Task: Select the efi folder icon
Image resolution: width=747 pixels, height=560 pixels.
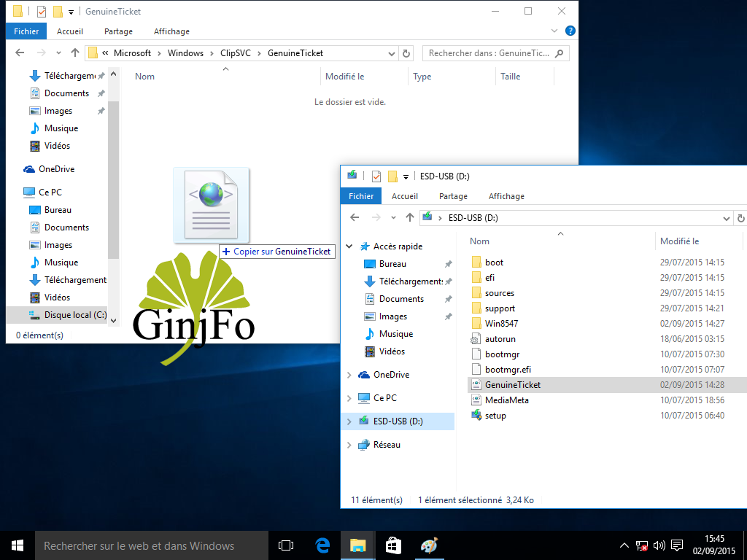Action: click(476, 278)
